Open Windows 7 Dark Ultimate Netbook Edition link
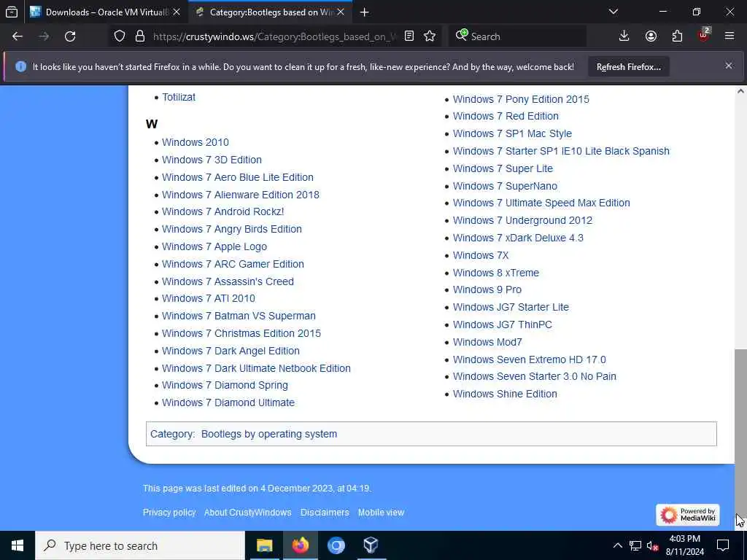This screenshot has width=747, height=560. (256, 368)
